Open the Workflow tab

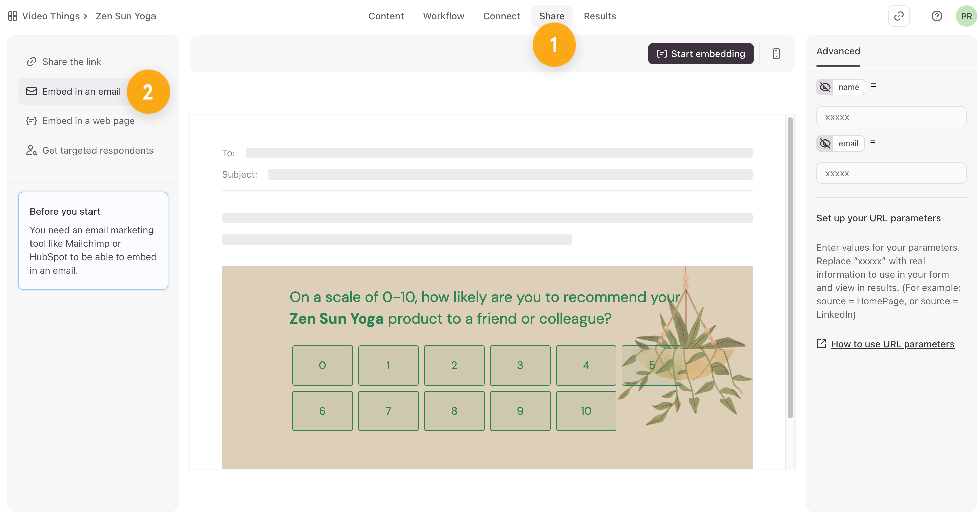(x=443, y=16)
